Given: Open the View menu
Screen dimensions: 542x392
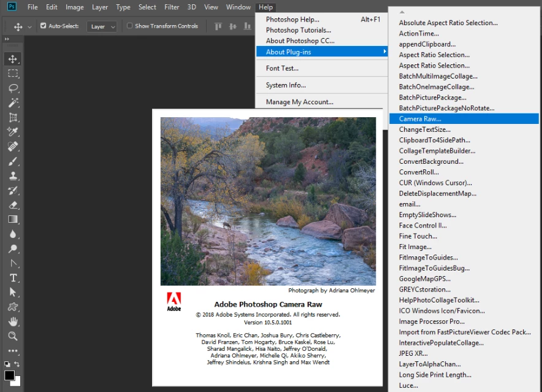Looking at the screenshot, I should pos(211,7).
